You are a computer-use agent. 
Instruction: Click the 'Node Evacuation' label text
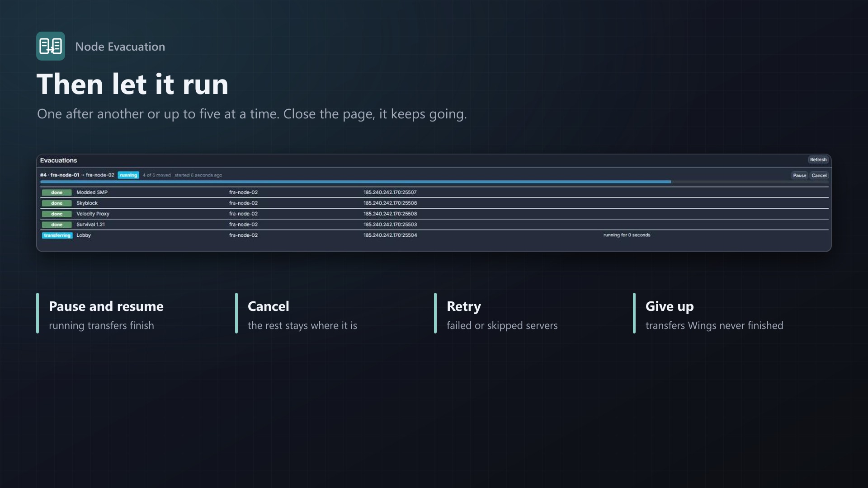pyautogui.click(x=120, y=47)
